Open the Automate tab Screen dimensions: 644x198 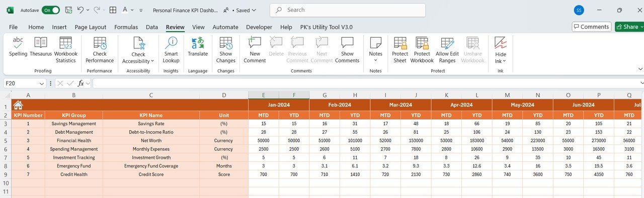[x=225, y=27]
